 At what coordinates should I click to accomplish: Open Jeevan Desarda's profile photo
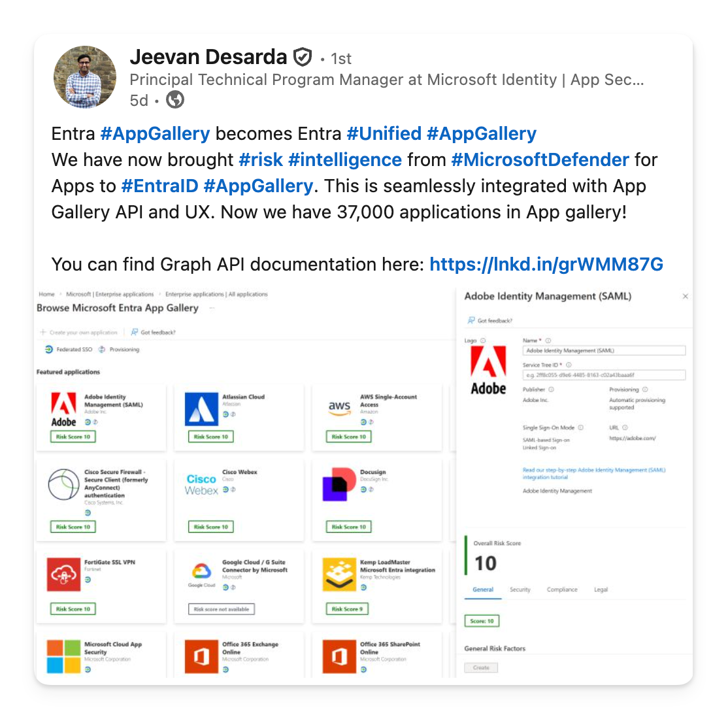point(84,76)
